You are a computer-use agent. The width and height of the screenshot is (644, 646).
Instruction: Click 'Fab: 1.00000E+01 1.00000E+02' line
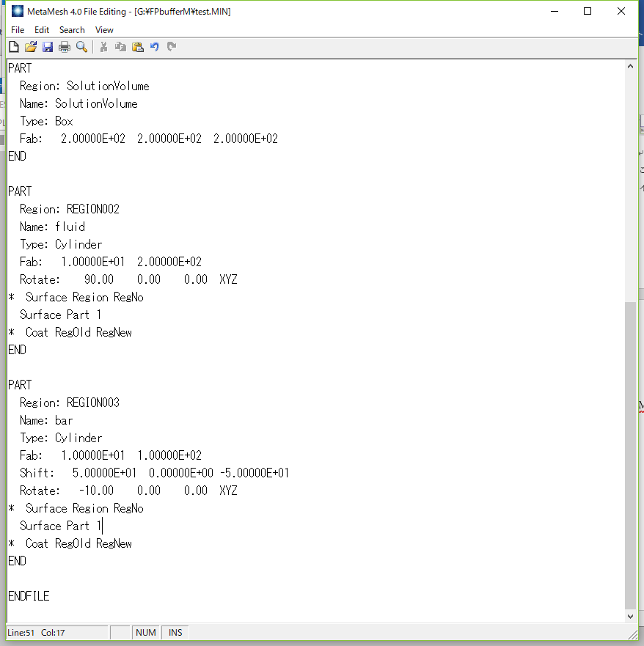pyautogui.click(x=111, y=455)
